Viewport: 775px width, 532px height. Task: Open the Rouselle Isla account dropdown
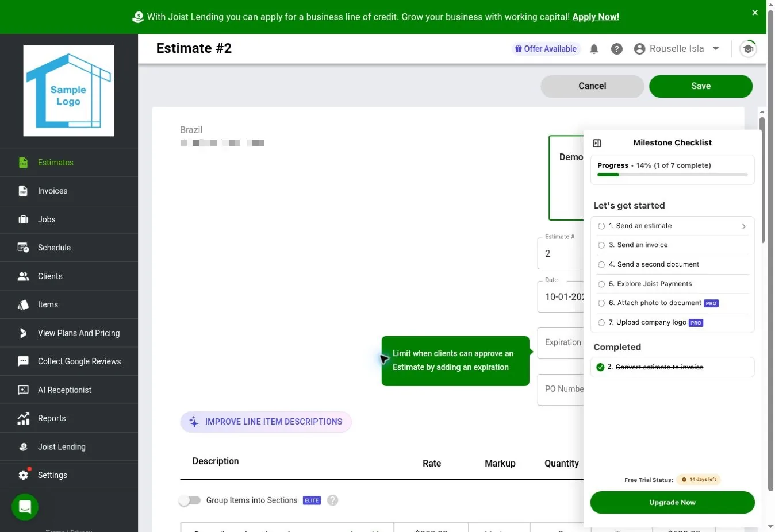677,49
